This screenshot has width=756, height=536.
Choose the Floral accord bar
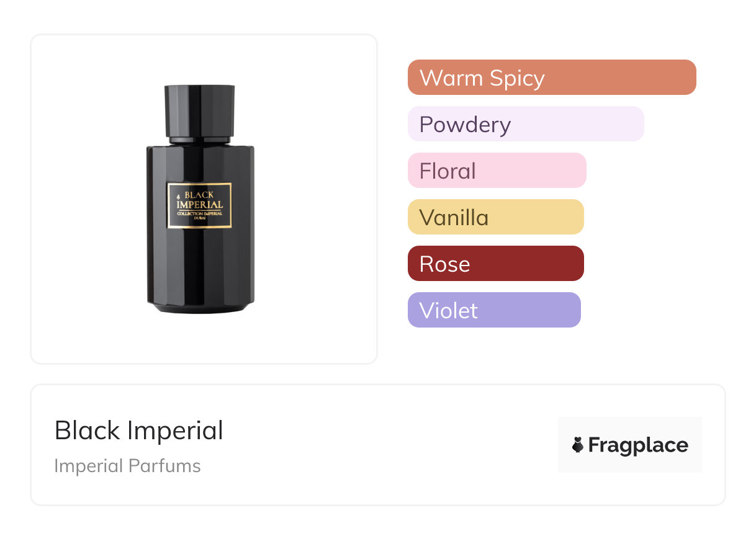497,171
